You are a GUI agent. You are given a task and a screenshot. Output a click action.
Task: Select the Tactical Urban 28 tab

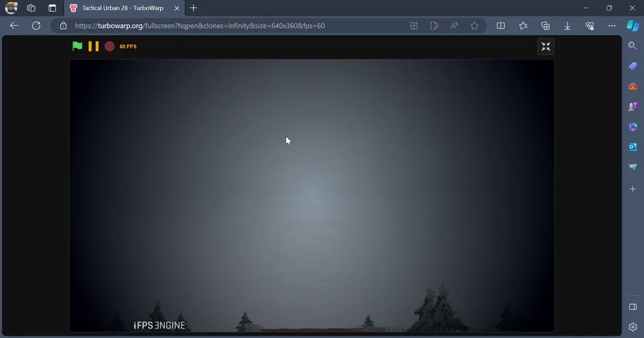pyautogui.click(x=122, y=8)
